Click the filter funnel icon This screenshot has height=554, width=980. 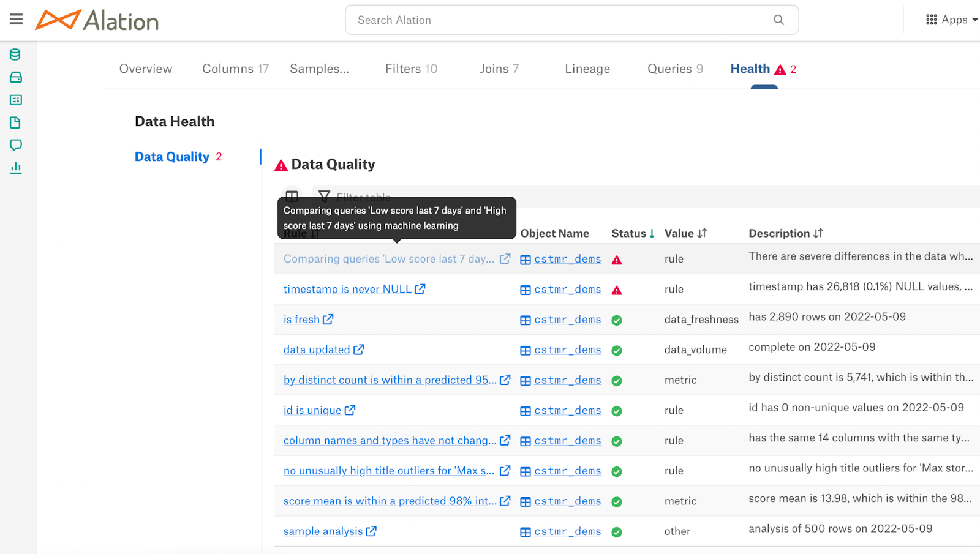coord(325,197)
